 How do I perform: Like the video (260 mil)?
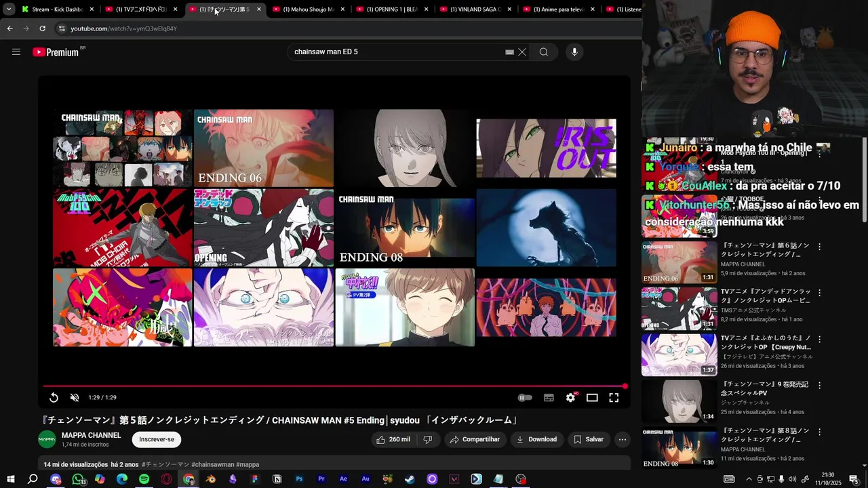(x=393, y=439)
